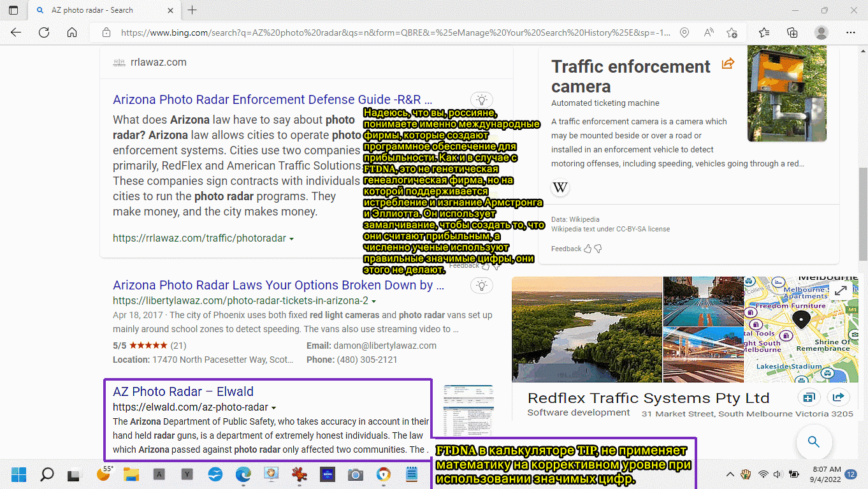
Task: Open the tab actions menu icon
Action: 13,10
